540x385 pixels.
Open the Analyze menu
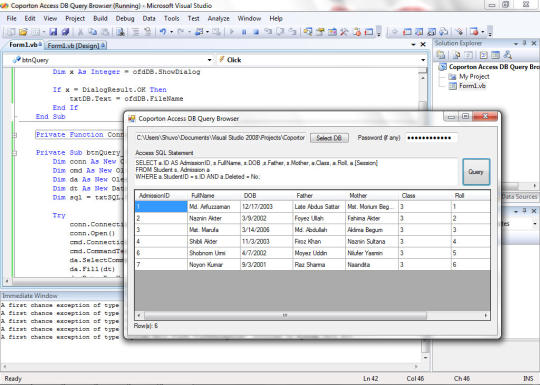pyautogui.click(x=218, y=18)
